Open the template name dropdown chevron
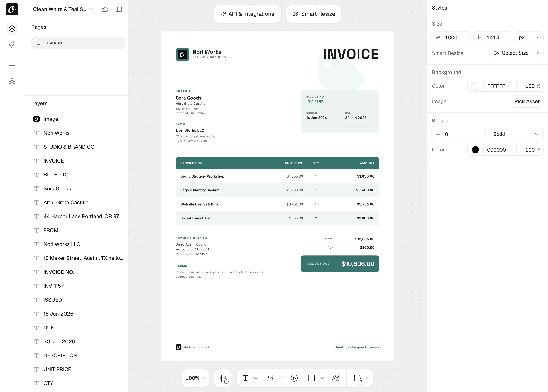The height and width of the screenshot is (392, 548). tap(91, 9)
